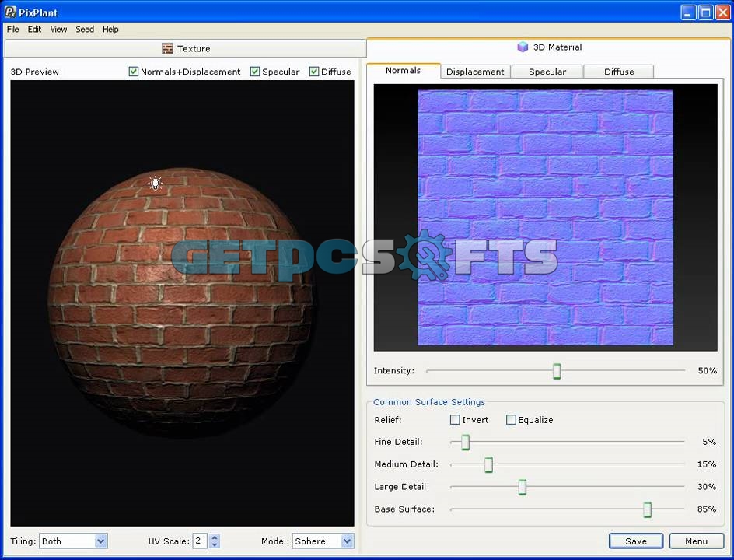
Task: Click the light bulb icon on the sphere preview
Action: tap(156, 183)
